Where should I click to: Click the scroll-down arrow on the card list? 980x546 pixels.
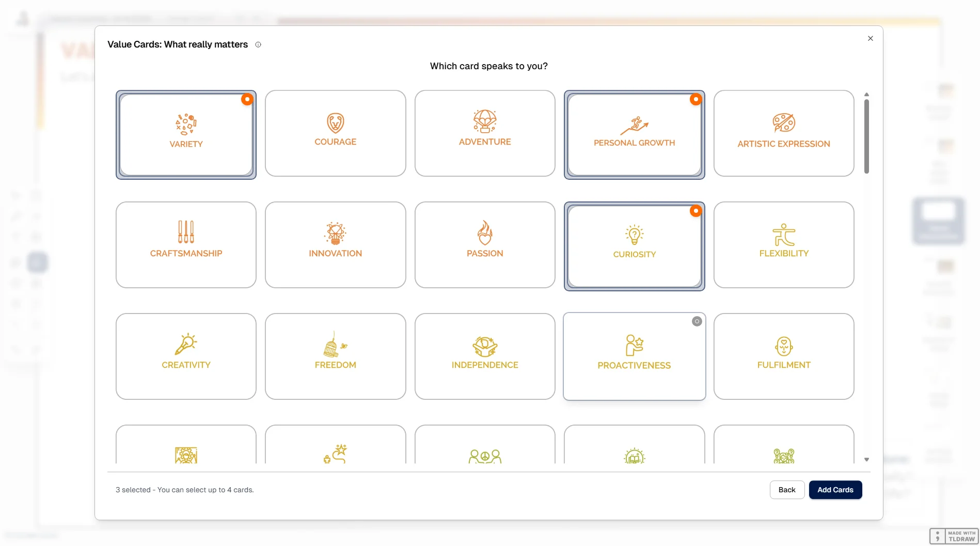(x=866, y=459)
